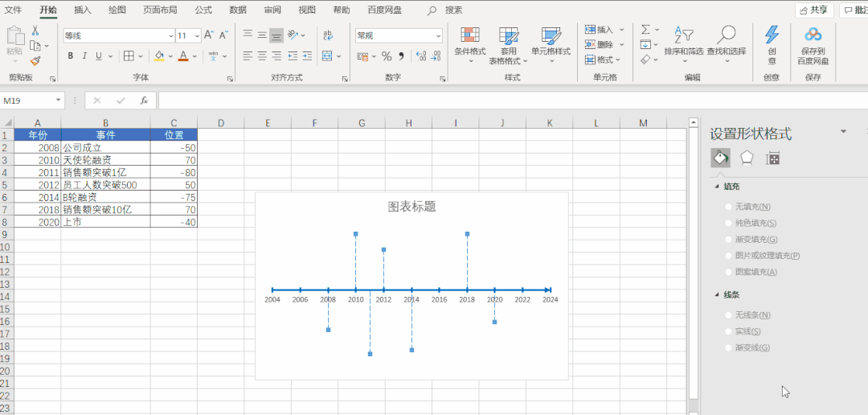This screenshot has width=868, height=415.
Task: Click the yellow fill color bucket
Action: click(159, 56)
